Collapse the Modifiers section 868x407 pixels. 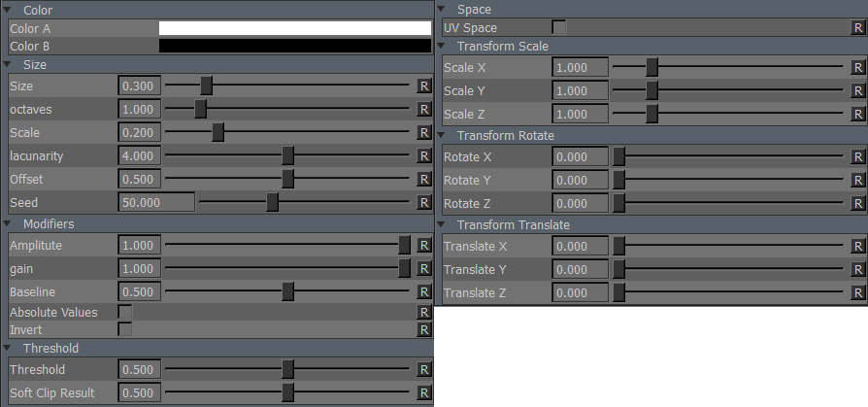(7, 223)
